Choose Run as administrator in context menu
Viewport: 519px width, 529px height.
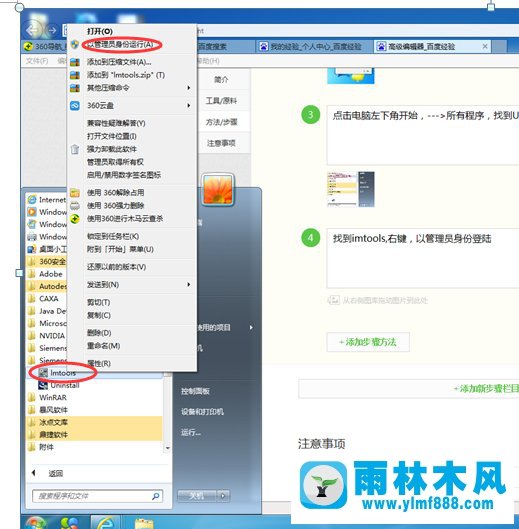click(x=120, y=44)
